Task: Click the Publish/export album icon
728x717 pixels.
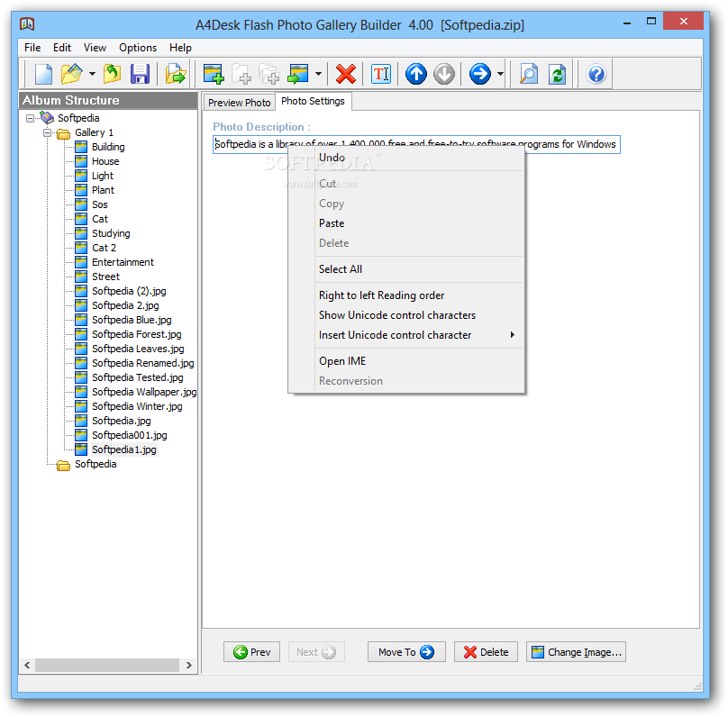Action: click(176, 74)
